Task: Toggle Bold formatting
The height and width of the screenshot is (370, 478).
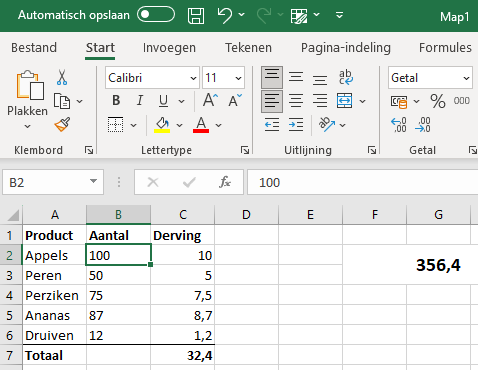Action: (x=116, y=100)
